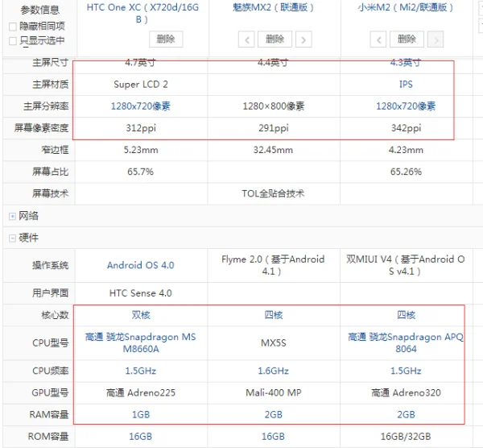Click the 窄边框 row label
483x448 pixels.
55,150
